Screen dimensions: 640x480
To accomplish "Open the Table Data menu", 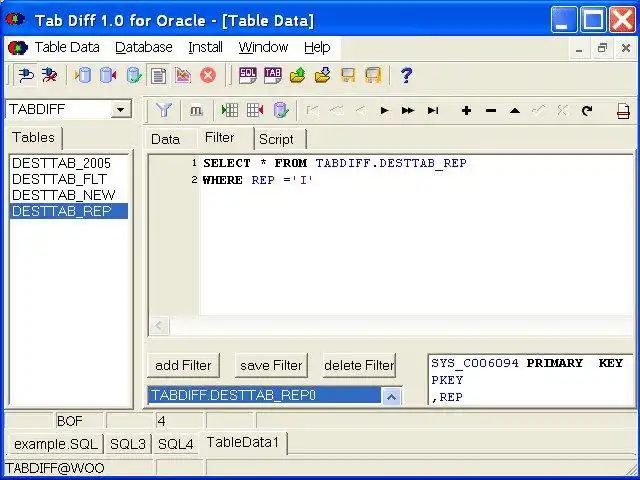I will click(67, 47).
